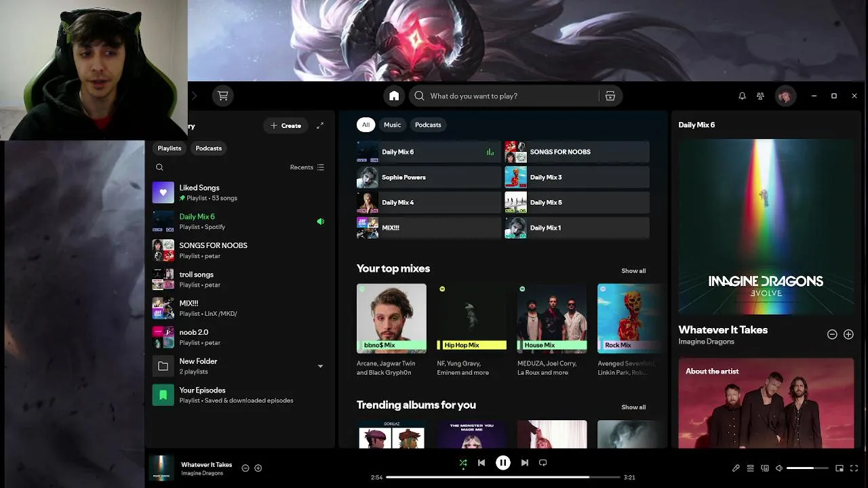Open Daily Mix 4 shortcut card

429,203
